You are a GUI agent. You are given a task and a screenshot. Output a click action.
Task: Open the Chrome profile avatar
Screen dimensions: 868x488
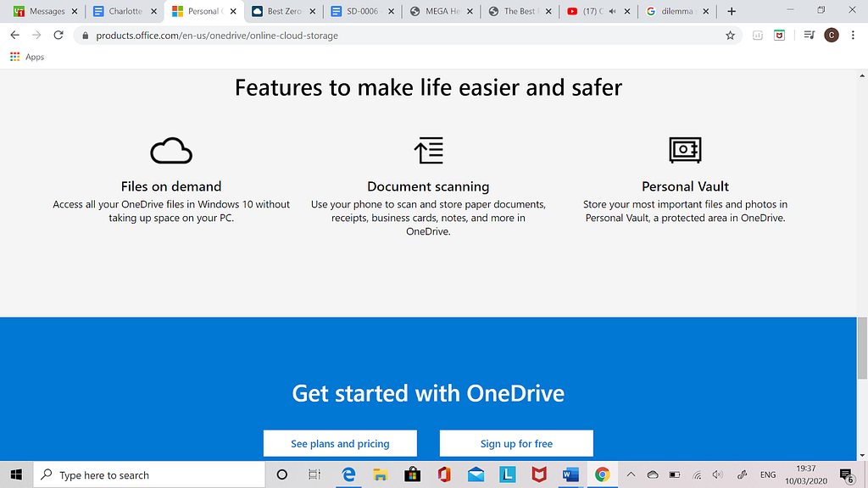click(832, 36)
